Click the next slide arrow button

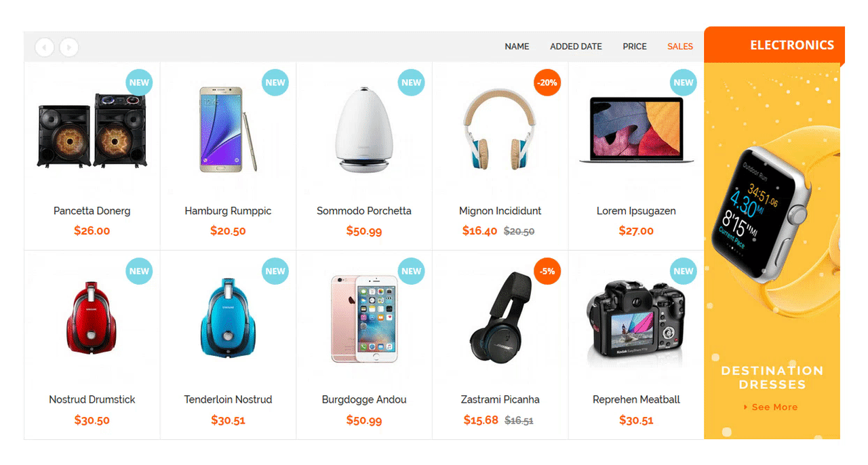[x=68, y=47]
